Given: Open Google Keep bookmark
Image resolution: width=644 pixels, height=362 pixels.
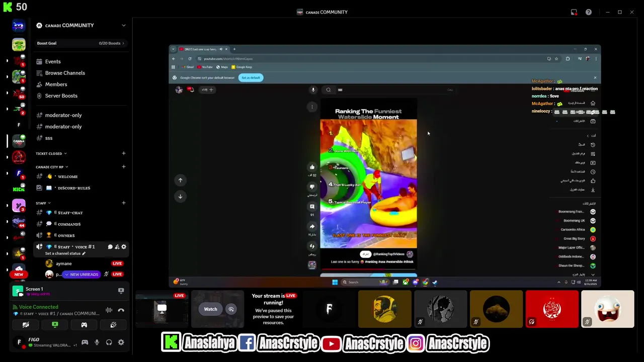Looking at the screenshot, I should 242,67.
